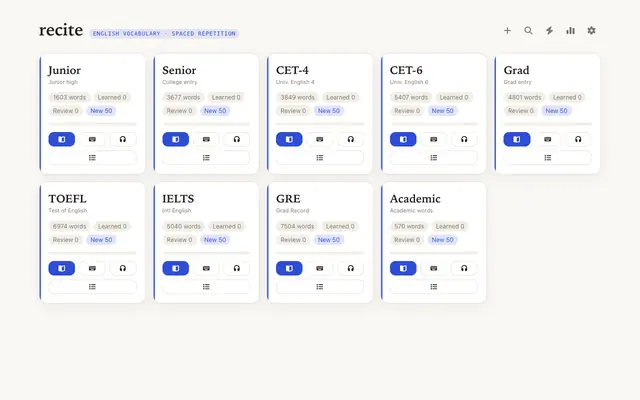Click the TOEFL deck progress bar
Image resolution: width=640 pixels, height=400 pixels.
92,253
